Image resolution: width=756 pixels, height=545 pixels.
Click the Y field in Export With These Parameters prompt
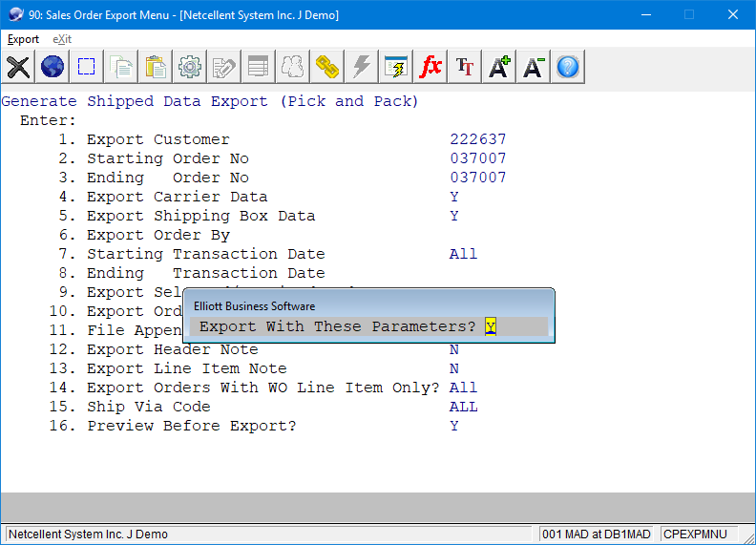(x=491, y=326)
